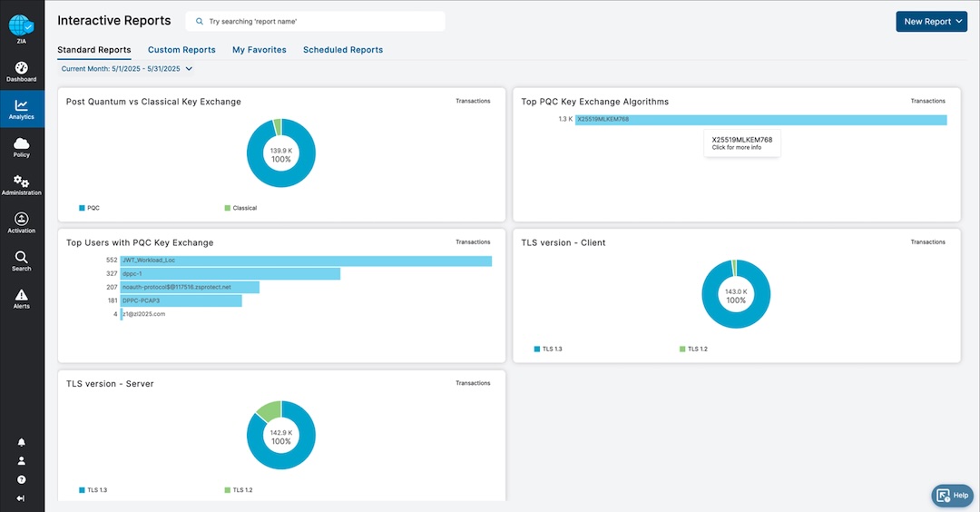
Task: Open the Dashboard sidebar icon
Action: (22, 71)
